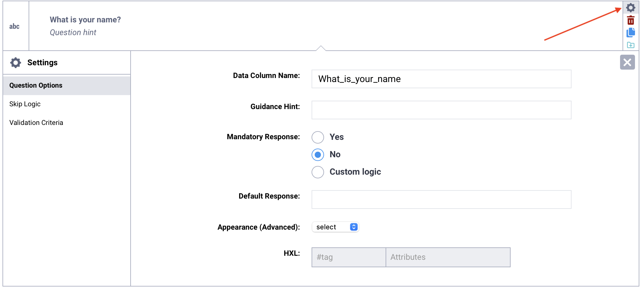
Task: Add question to library via folder icon
Action: pos(631,45)
